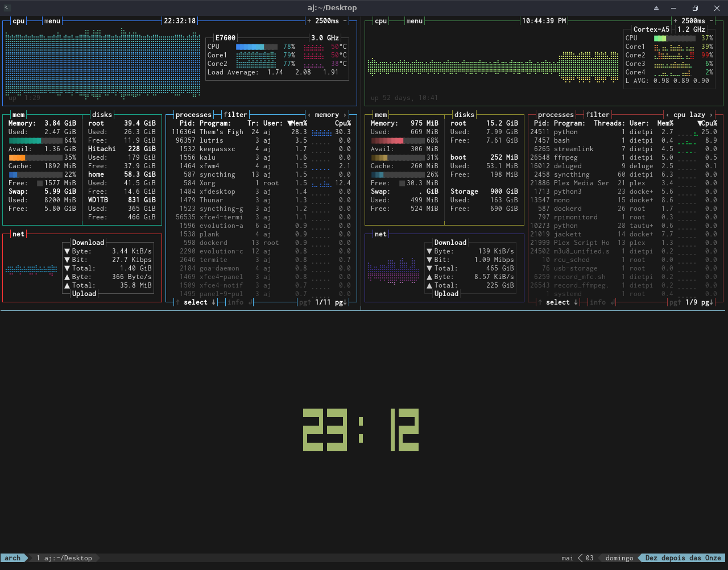Toggle the filter field in left processes panel

coord(235,114)
